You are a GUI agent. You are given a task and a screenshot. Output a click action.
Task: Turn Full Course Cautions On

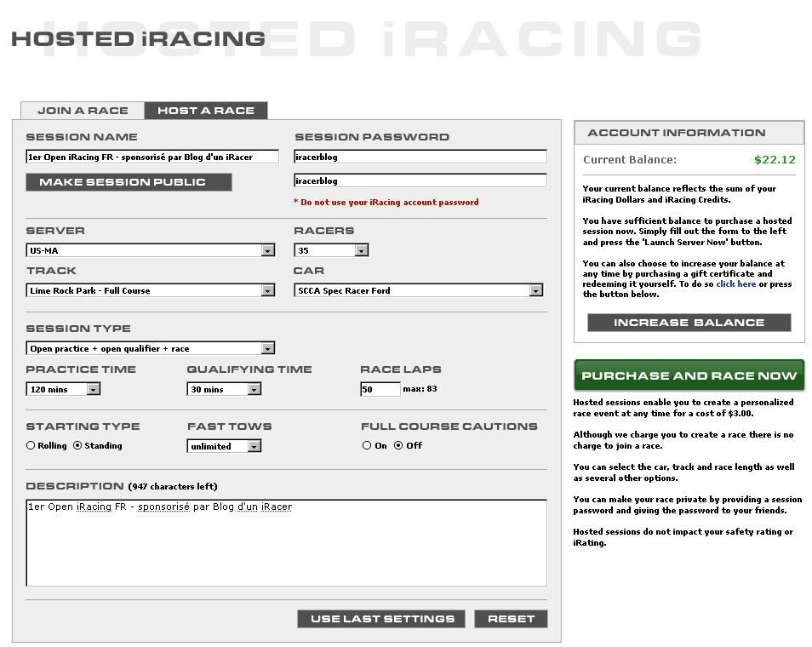click(367, 445)
